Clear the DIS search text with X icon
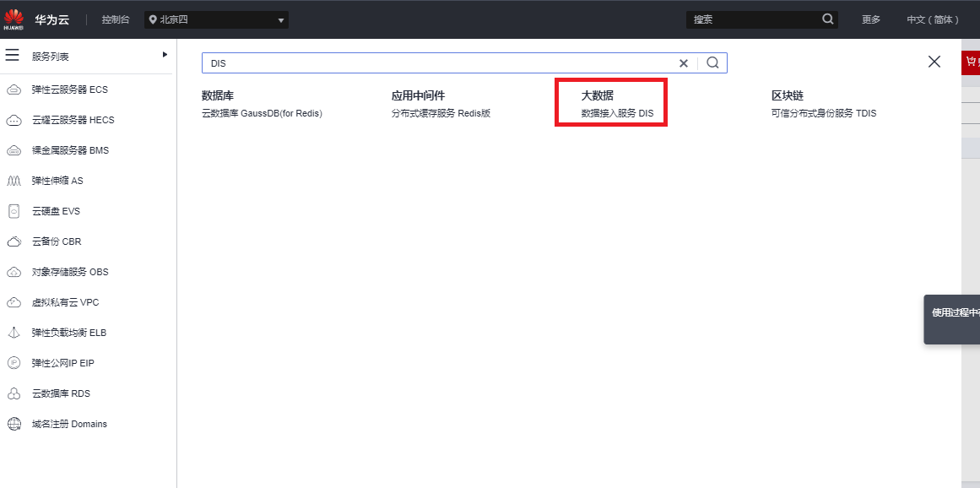 [684, 63]
